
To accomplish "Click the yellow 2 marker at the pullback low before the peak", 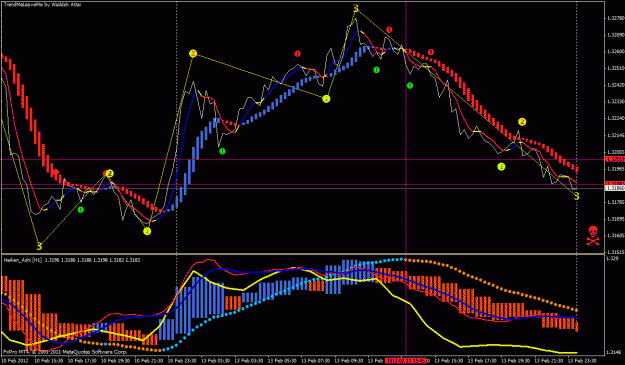I will (326, 99).
